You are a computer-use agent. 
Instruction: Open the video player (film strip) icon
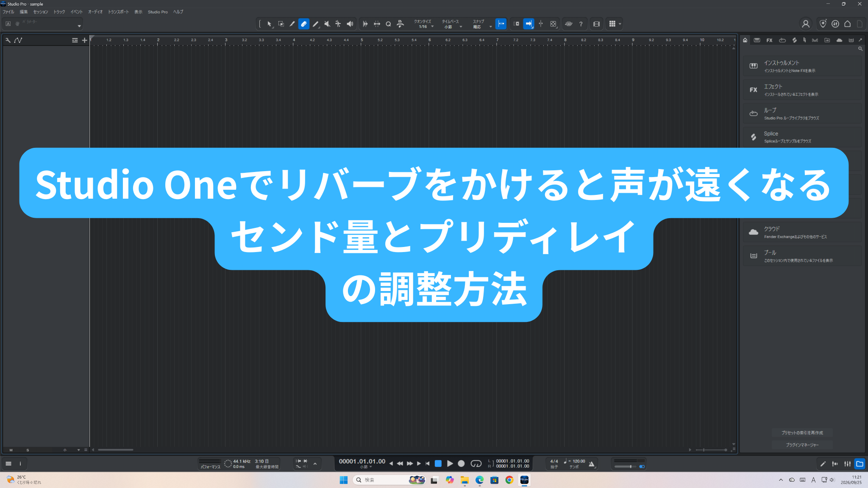pyautogui.click(x=596, y=24)
